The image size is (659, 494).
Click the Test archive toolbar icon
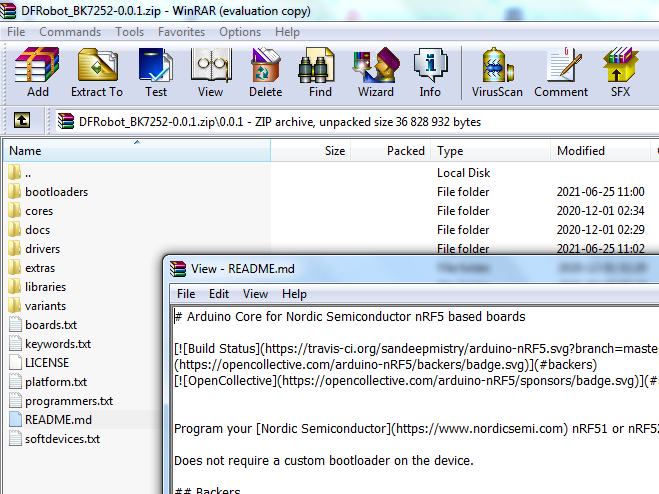click(x=156, y=72)
